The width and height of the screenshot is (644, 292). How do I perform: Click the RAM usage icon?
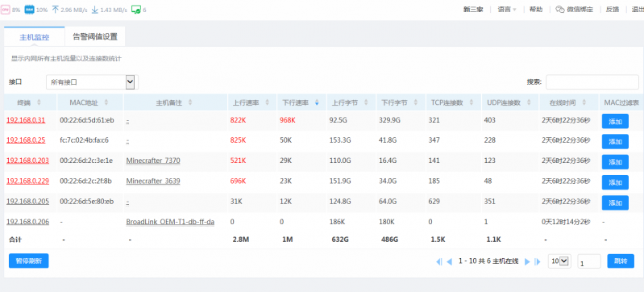29,10
